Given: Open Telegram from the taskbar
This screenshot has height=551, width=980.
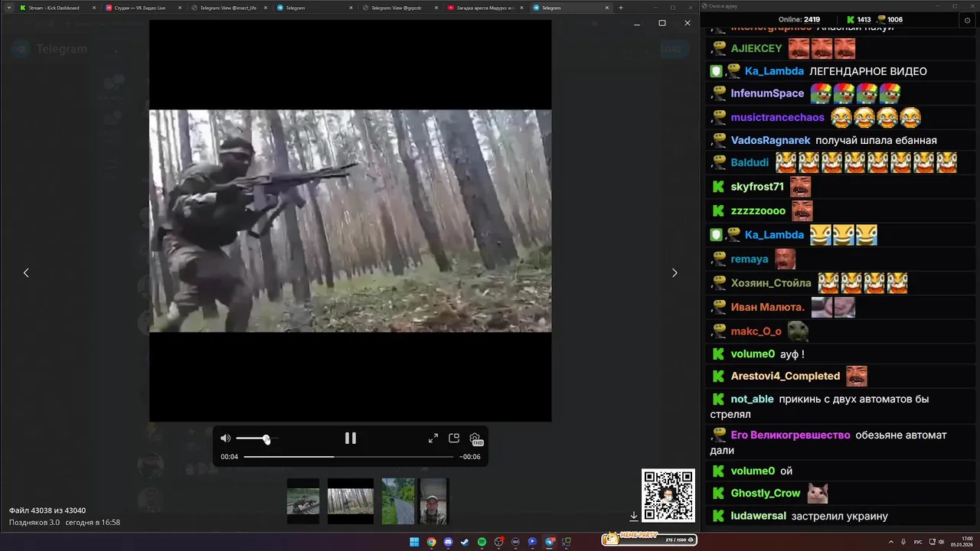Looking at the screenshot, I should pyautogui.click(x=549, y=542).
